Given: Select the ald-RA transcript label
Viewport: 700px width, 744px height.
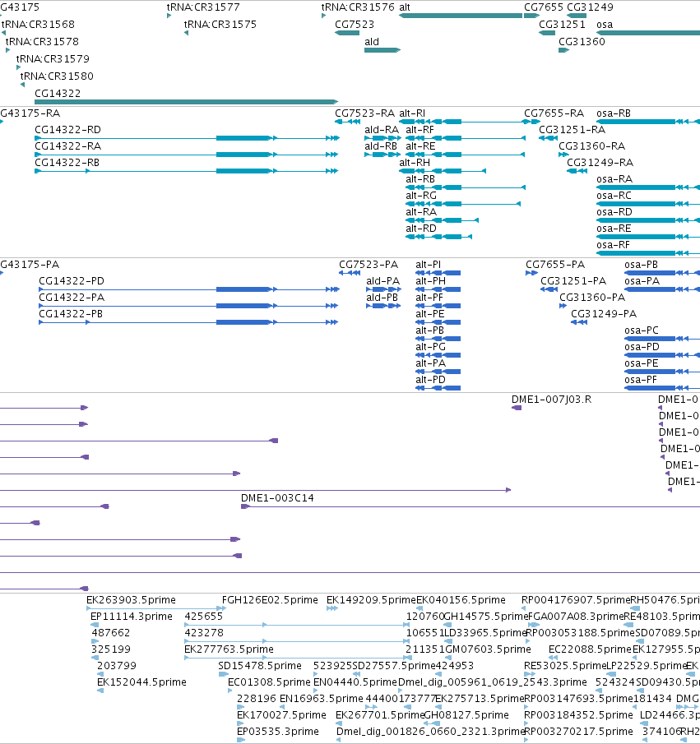Looking at the screenshot, I should 382,130.
